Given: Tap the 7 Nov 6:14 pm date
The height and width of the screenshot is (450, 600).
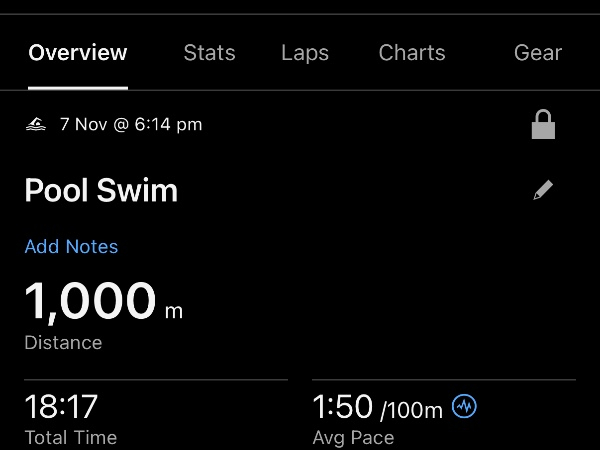Looking at the screenshot, I should click(x=131, y=125).
